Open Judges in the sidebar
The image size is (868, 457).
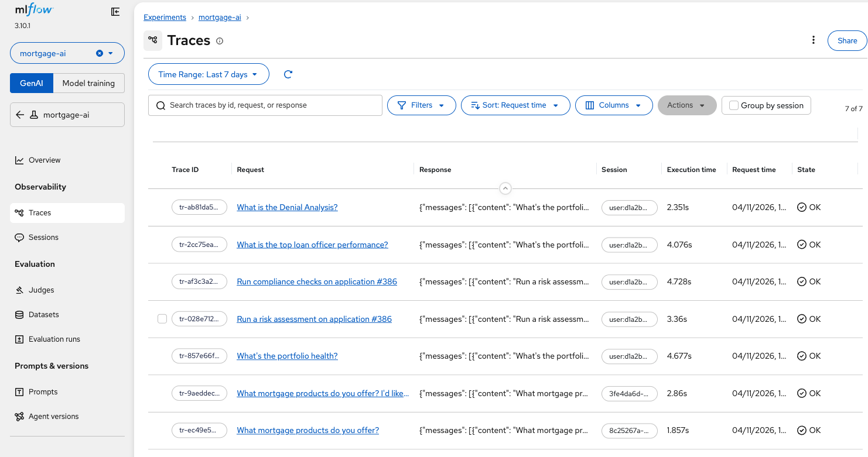point(41,290)
